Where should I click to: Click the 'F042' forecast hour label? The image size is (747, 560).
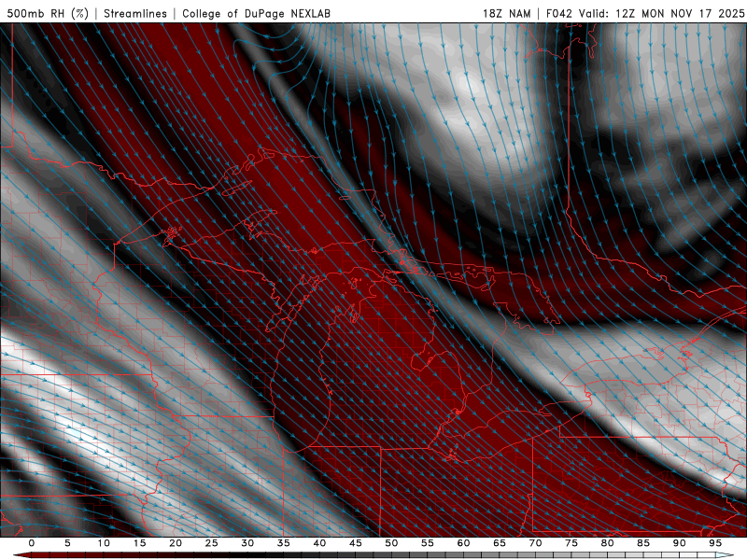559,14
